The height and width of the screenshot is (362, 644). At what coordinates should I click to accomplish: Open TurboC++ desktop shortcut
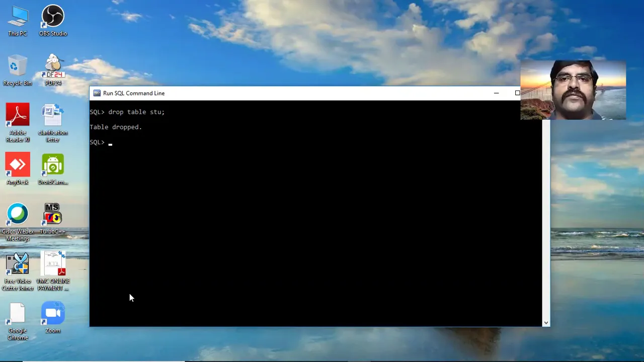[x=53, y=219]
